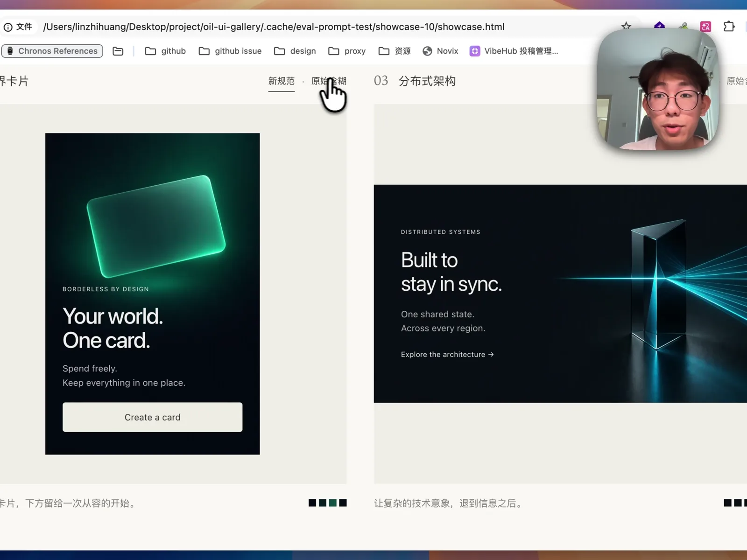
Task: Switch to the 新规范 tab
Action: [x=282, y=81]
